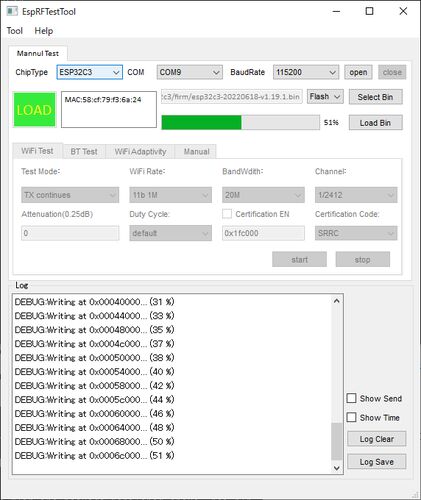Viewport: 421px width, 500px height.
Task: Expand the COM9 port dropdown
Action: tap(189, 72)
